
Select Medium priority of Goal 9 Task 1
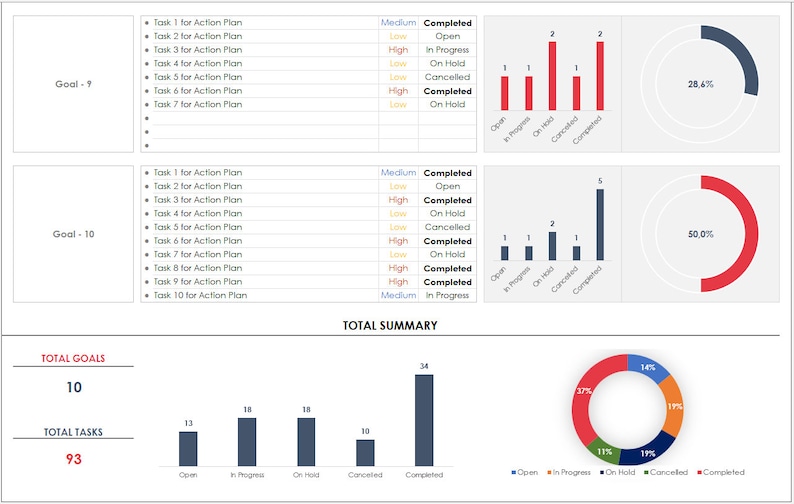(x=399, y=23)
